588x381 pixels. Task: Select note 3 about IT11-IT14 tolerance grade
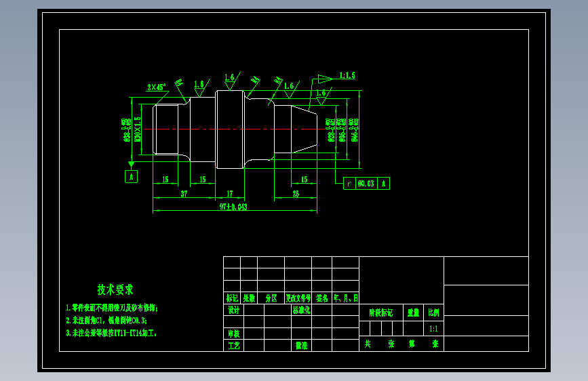click(111, 333)
